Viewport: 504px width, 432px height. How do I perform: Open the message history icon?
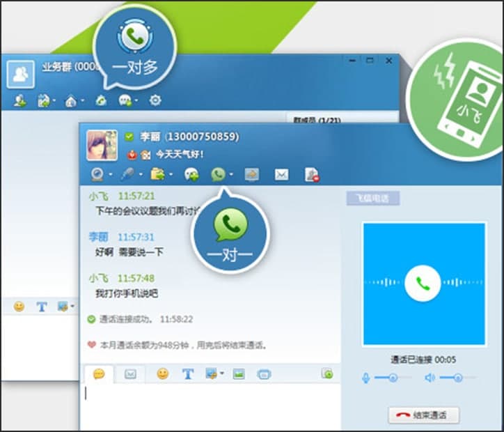(327, 373)
